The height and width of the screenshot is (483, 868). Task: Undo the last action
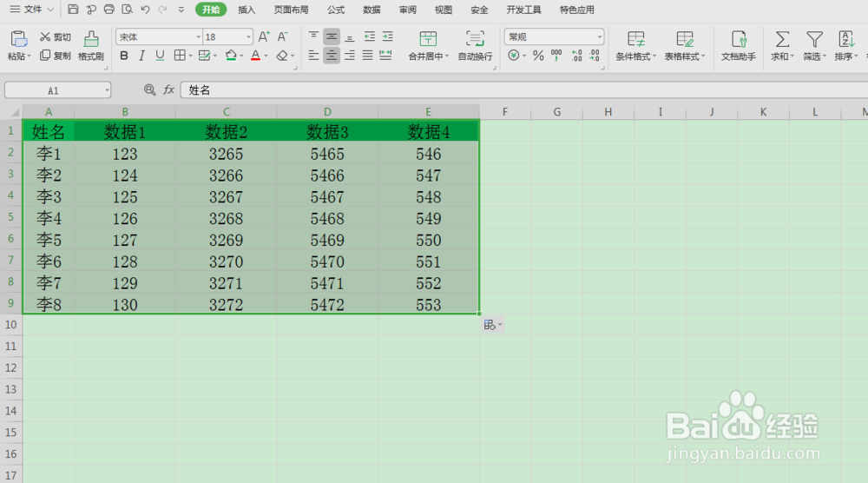click(145, 10)
